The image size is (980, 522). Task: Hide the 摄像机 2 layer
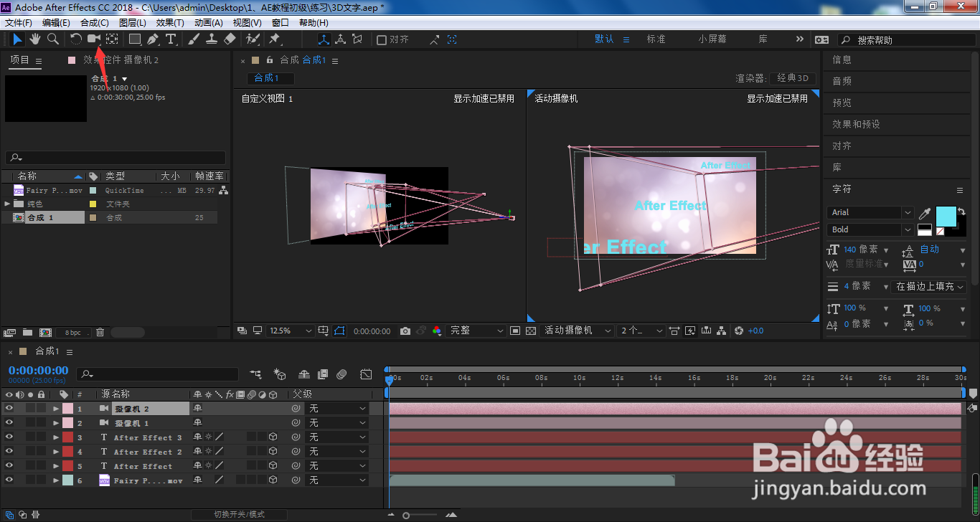(x=9, y=408)
